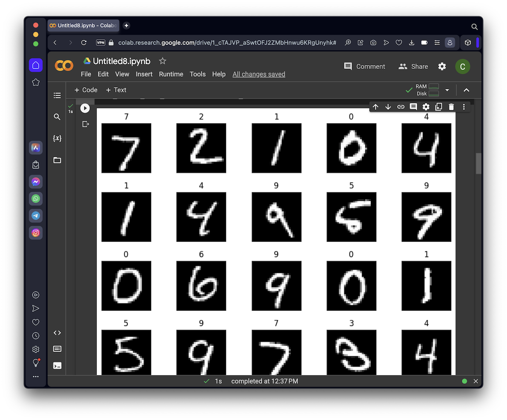Open the Terminal panel icon
This screenshot has height=420, width=507.
coord(57,366)
